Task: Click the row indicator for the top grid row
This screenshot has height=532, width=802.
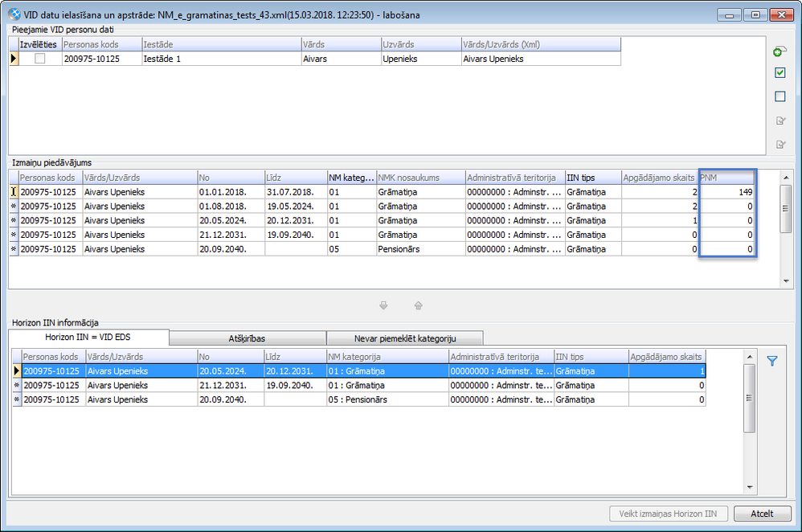Action: pyautogui.click(x=14, y=59)
